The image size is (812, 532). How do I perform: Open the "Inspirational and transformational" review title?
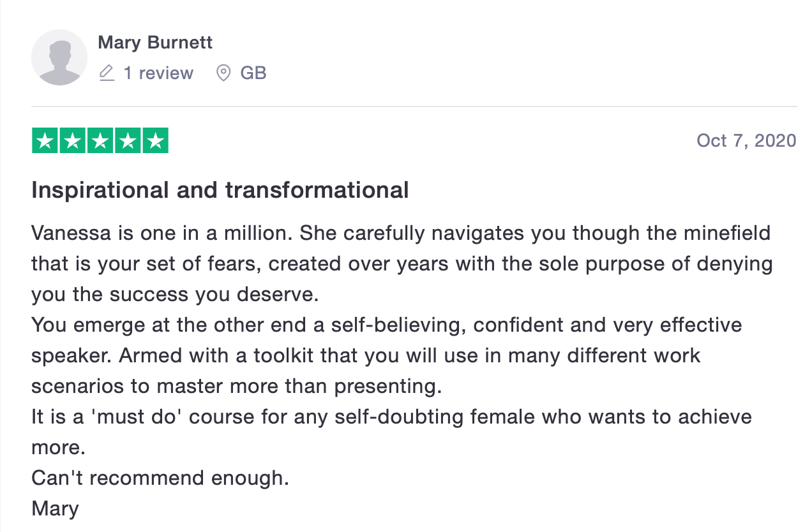click(220, 190)
